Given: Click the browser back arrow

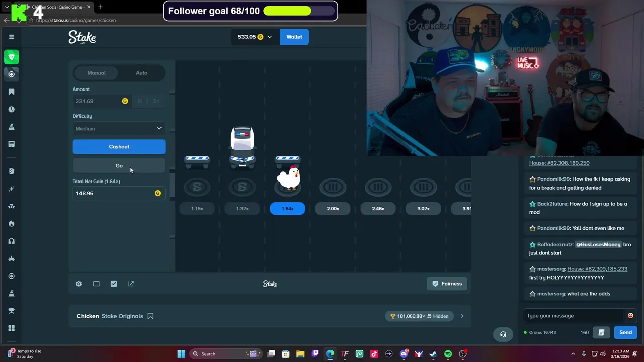Looking at the screenshot, I should point(6,20).
